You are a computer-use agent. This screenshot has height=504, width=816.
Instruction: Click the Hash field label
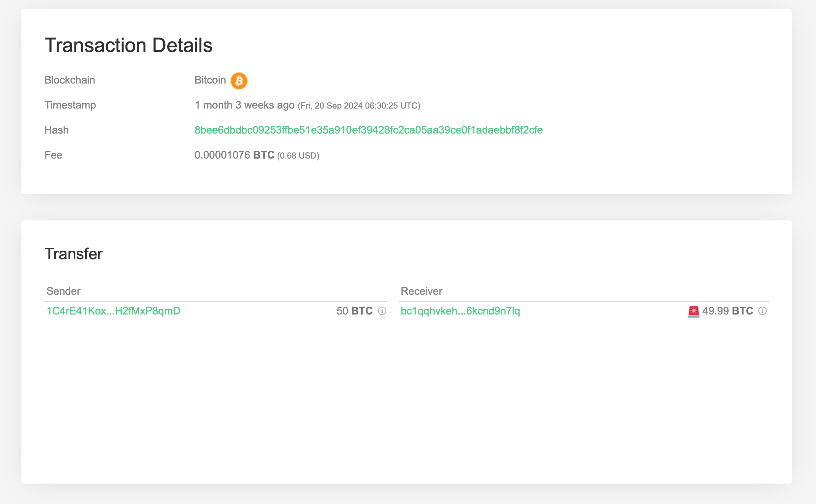pos(57,130)
